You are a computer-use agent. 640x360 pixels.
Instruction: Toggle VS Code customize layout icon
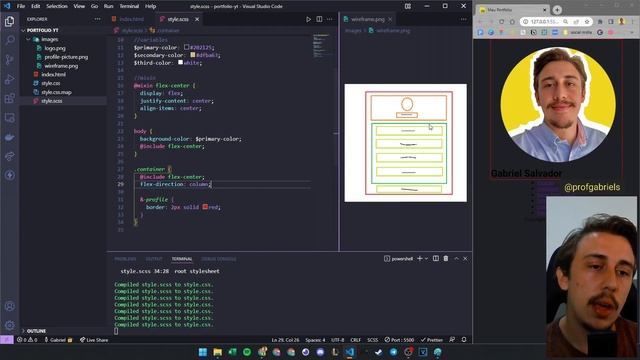[x=408, y=6]
